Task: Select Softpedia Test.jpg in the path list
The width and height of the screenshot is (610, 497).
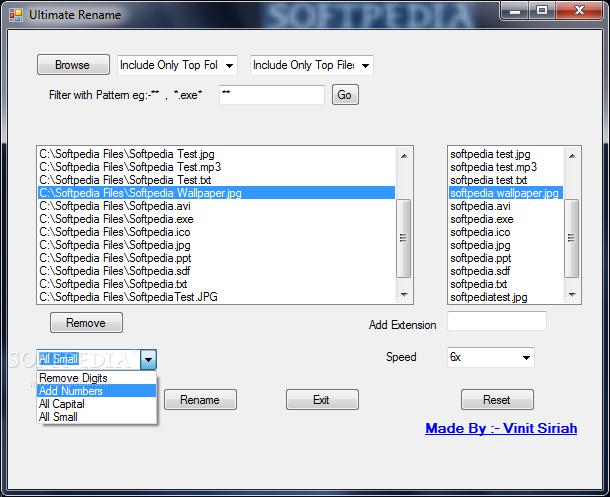Action: (216, 154)
